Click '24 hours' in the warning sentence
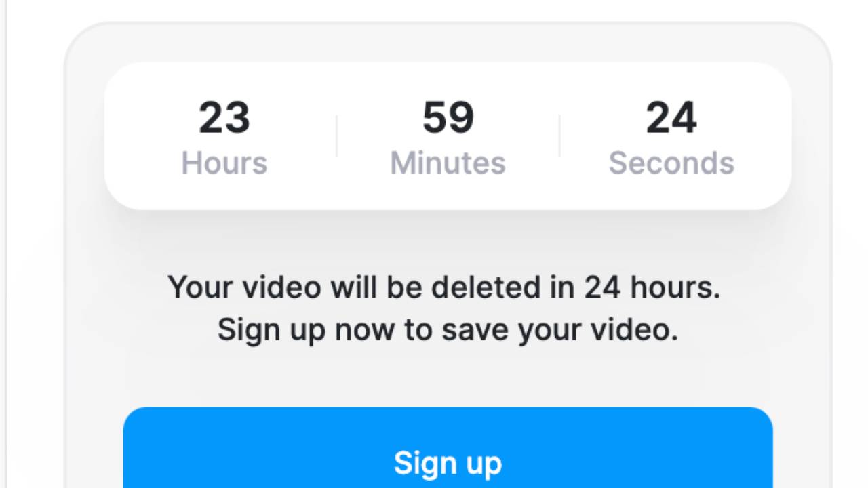Viewport: 868px width, 488px height. point(652,287)
